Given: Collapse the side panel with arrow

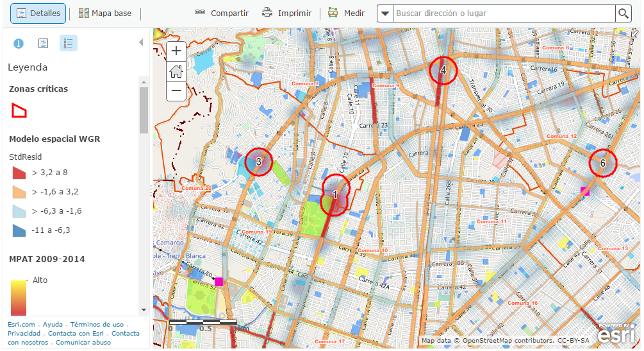Looking at the screenshot, I should pos(141,43).
